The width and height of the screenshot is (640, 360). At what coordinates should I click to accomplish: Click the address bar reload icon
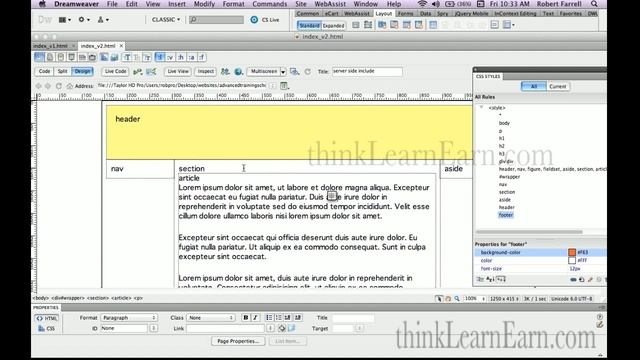tap(59, 86)
